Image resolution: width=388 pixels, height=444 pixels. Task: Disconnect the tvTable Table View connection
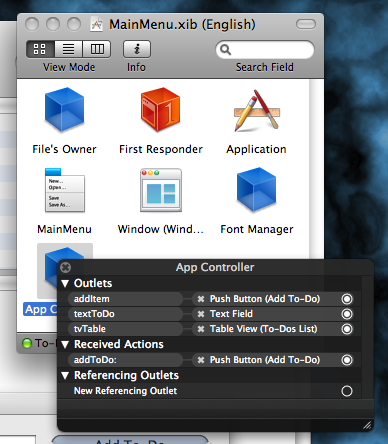(x=201, y=329)
